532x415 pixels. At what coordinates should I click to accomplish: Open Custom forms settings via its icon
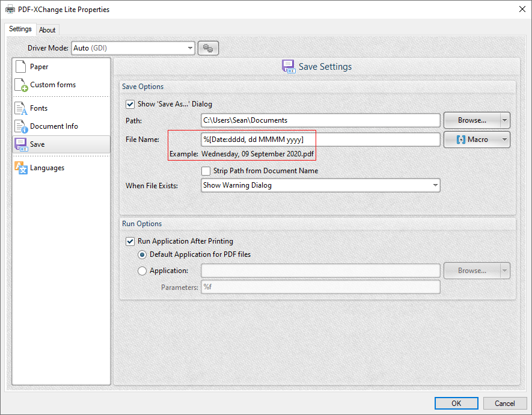20,84
